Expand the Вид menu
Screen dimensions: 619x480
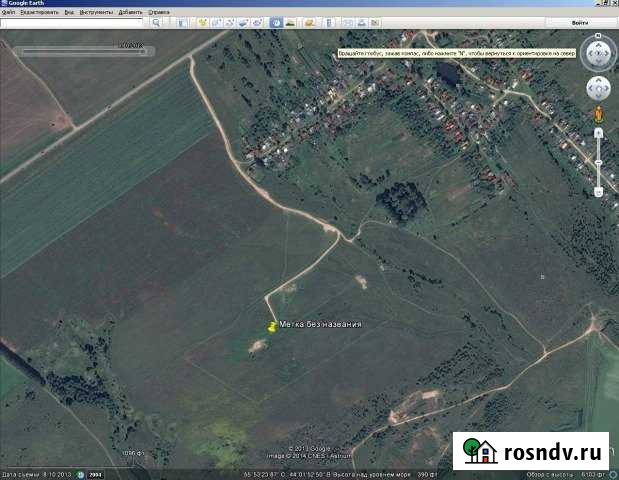click(69, 12)
